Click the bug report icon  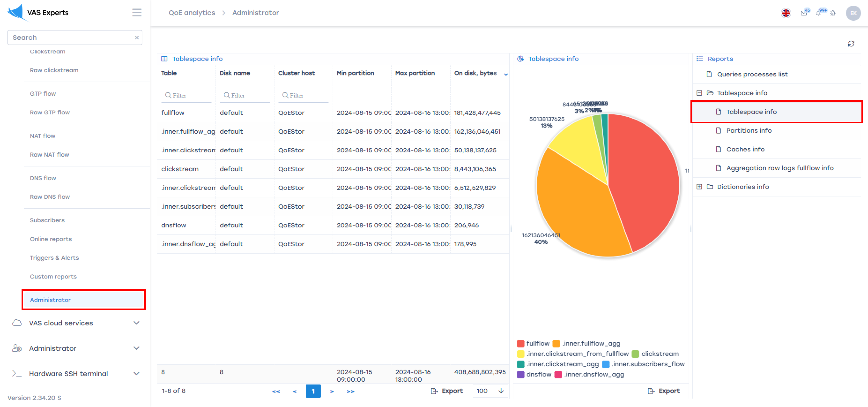(833, 13)
